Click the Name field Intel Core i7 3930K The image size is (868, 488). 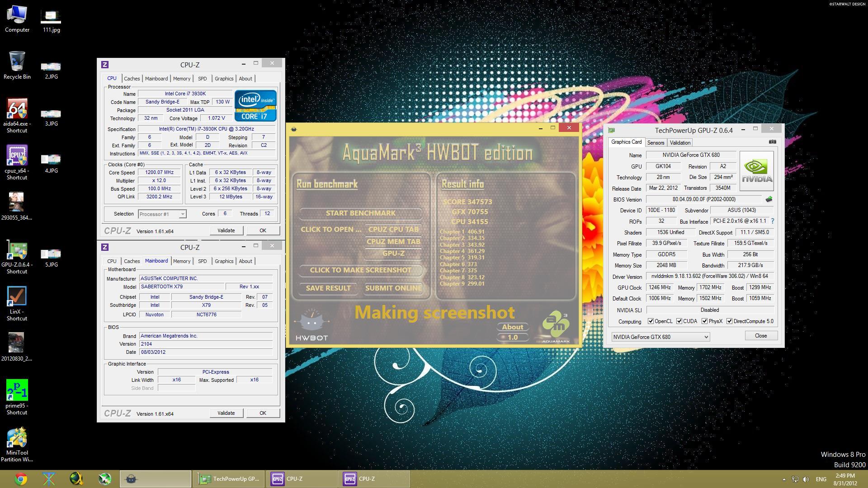185,94
